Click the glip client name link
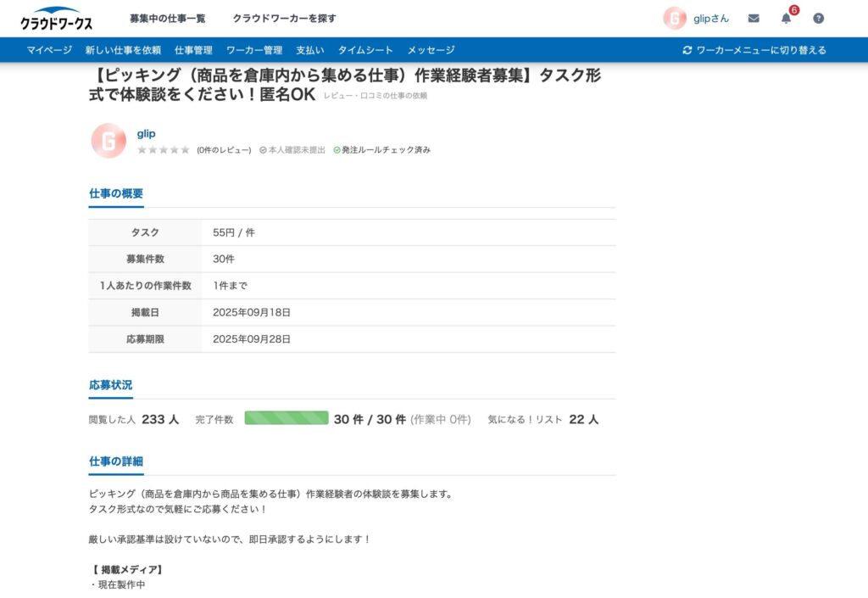The image size is (868, 598). coord(146,134)
